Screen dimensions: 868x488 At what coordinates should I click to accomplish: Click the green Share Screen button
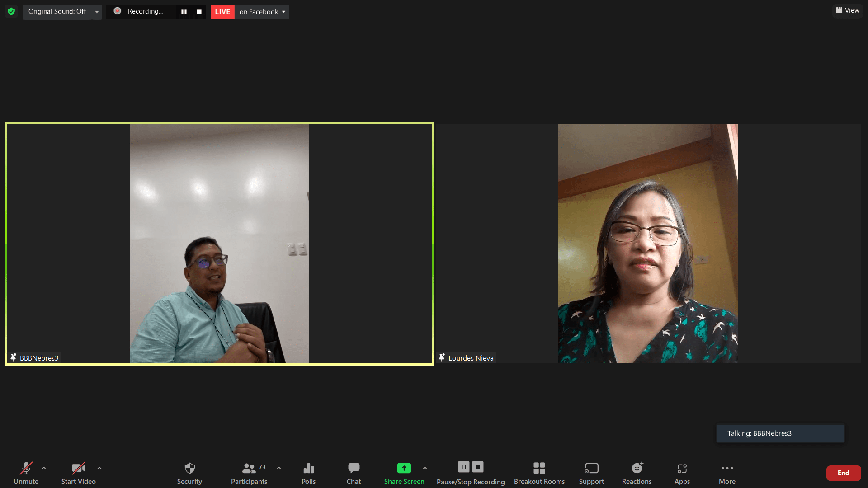(404, 473)
